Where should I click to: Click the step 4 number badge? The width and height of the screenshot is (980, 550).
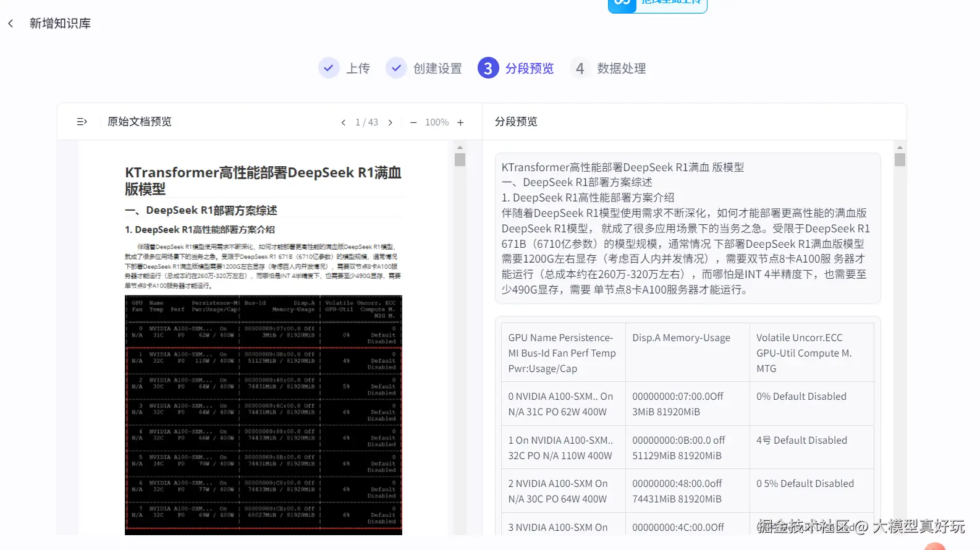click(x=580, y=68)
